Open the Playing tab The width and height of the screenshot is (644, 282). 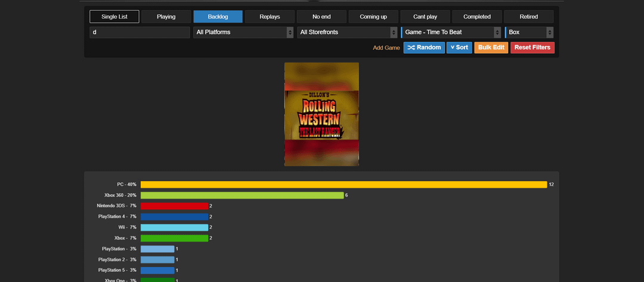[x=166, y=17]
